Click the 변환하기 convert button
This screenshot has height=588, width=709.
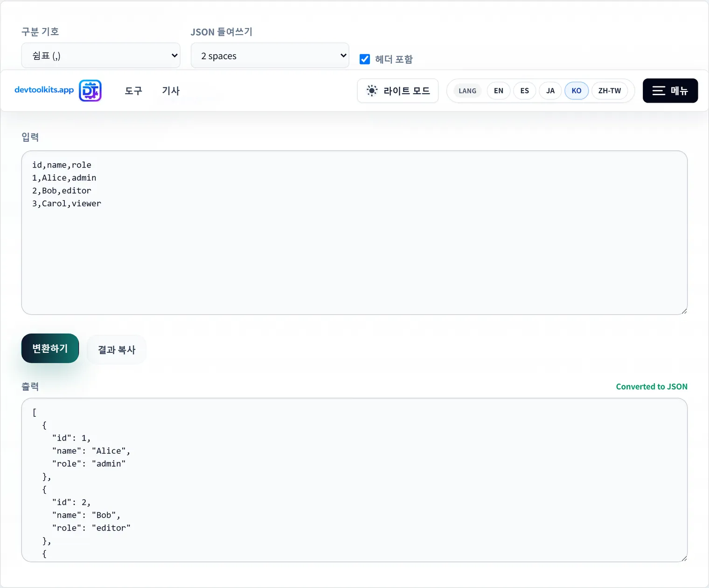coord(50,348)
